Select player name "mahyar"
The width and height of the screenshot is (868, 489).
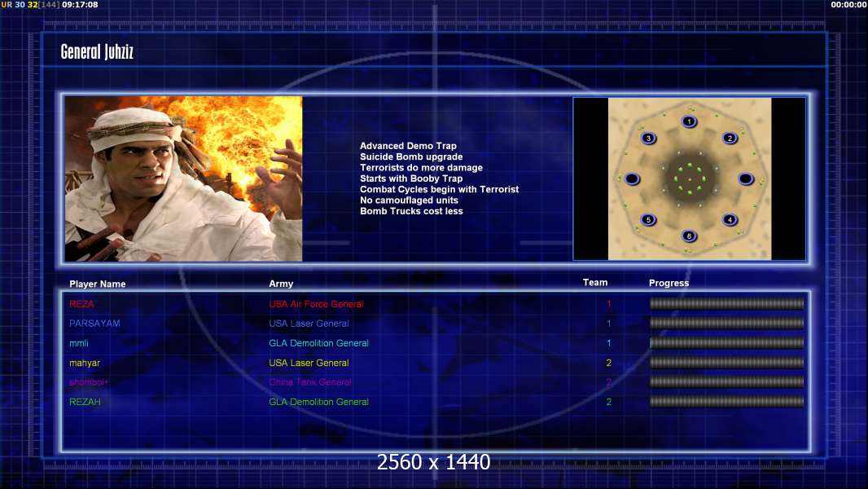pos(85,363)
